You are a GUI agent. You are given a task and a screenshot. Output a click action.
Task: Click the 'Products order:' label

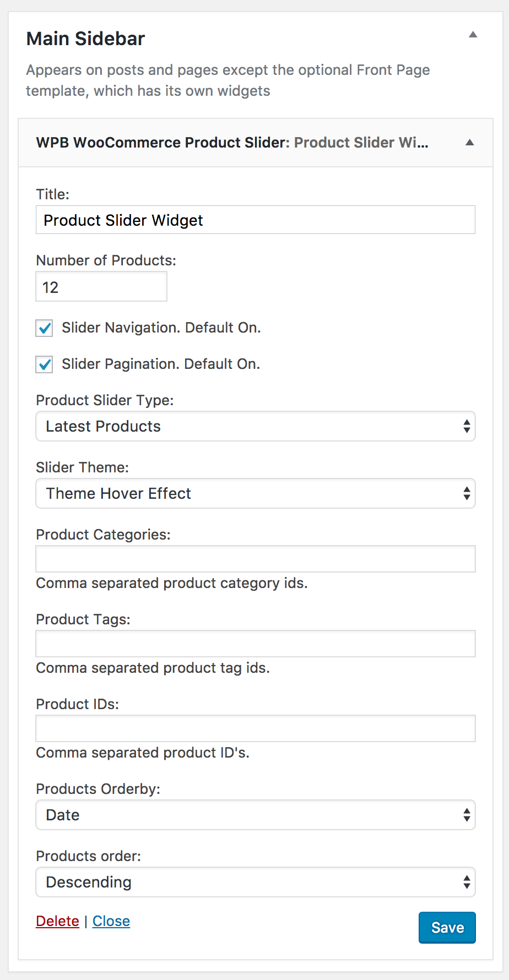tap(88, 856)
